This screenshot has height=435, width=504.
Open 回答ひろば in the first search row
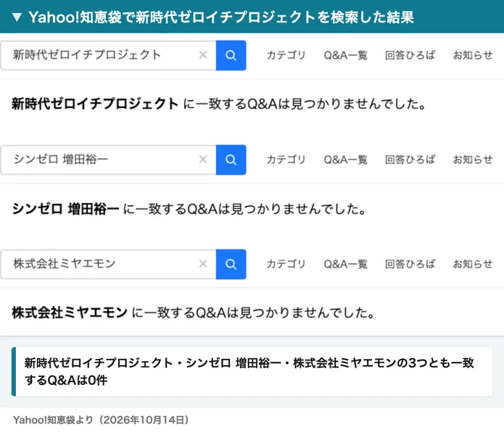coord(410,55)
